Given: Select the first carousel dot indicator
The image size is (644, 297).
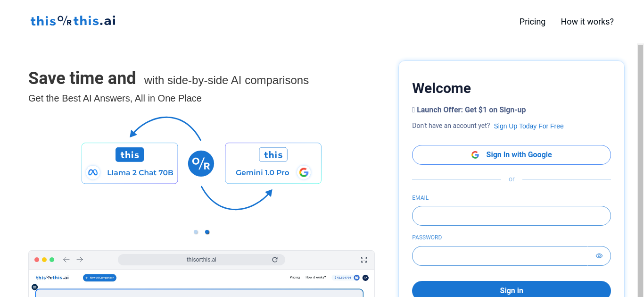Looking at the screenshot, I should pyautogui.click(x=196, y=232).
